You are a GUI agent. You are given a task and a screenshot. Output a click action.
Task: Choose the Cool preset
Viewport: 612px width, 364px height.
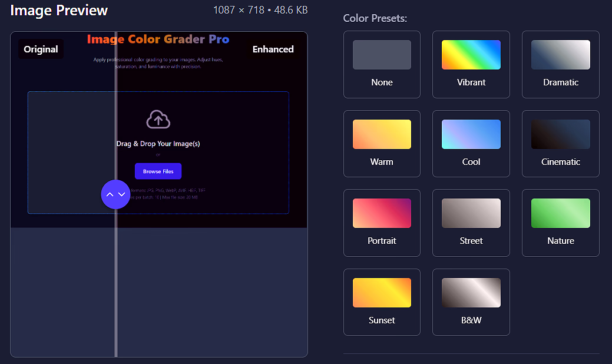tap(471, 144)
